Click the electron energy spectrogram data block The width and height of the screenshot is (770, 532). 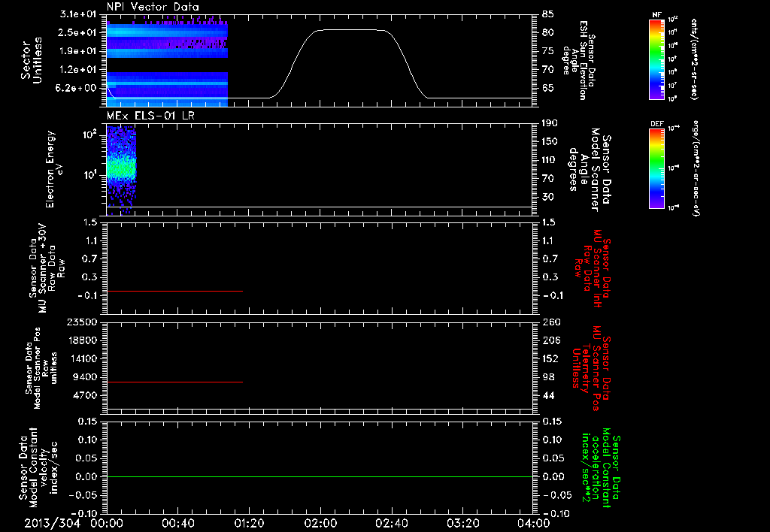(x=121, y=171)
